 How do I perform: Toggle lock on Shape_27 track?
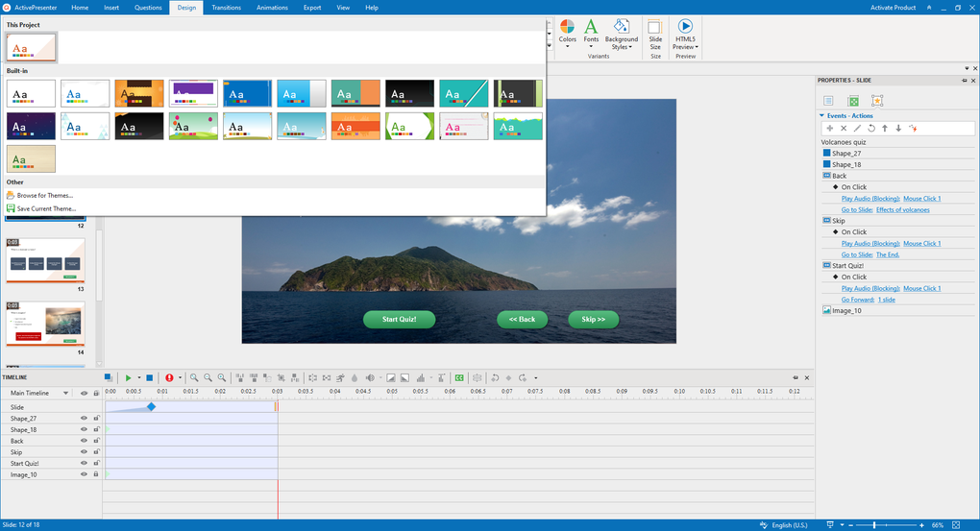click(x=96, y=419)
